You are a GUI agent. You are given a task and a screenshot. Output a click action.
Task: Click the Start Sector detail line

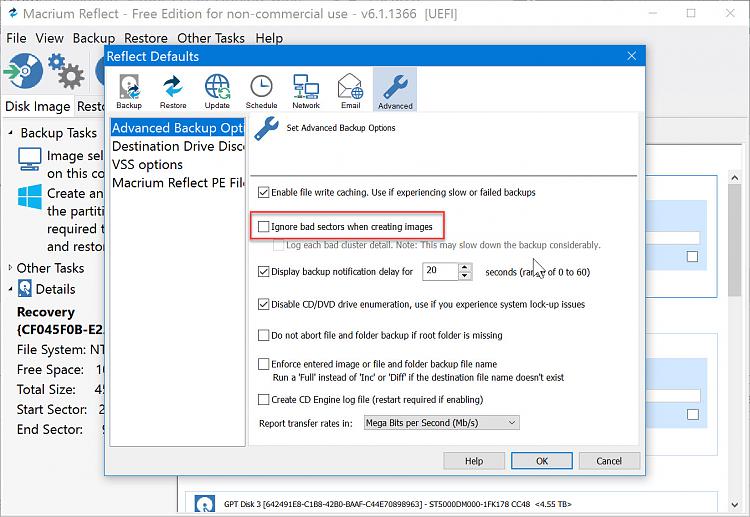[60, 409]
